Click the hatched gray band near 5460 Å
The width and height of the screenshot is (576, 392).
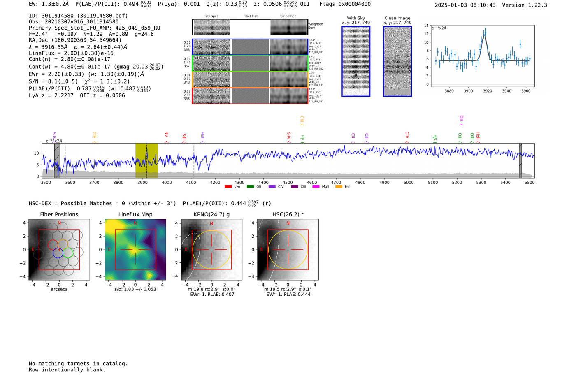point(520,160)
